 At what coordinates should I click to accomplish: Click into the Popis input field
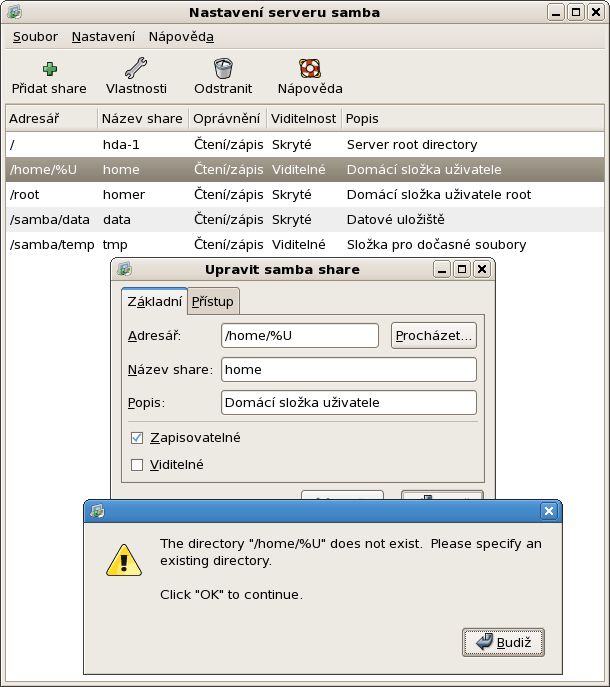(x=349, y=402)
